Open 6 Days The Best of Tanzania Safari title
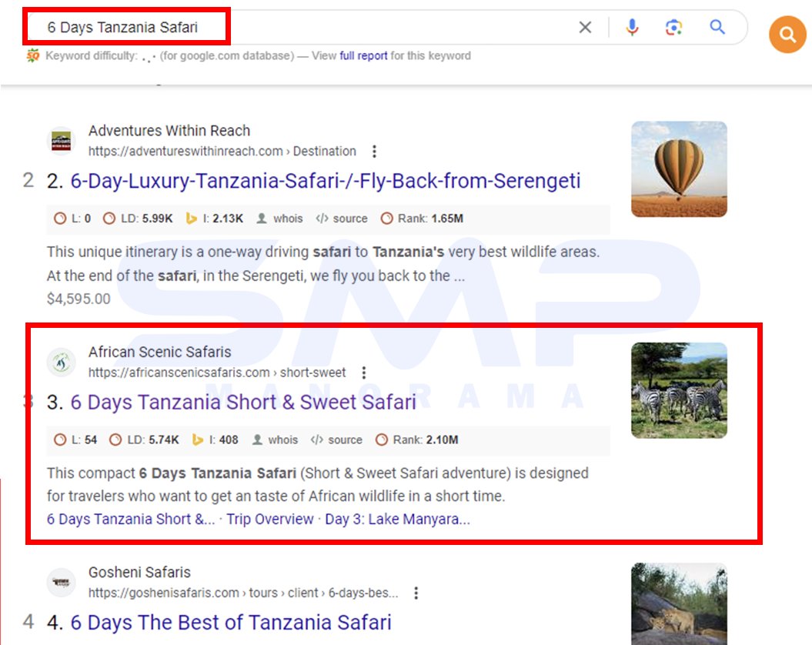Screen dimensions: 812x645 (231, 622)
